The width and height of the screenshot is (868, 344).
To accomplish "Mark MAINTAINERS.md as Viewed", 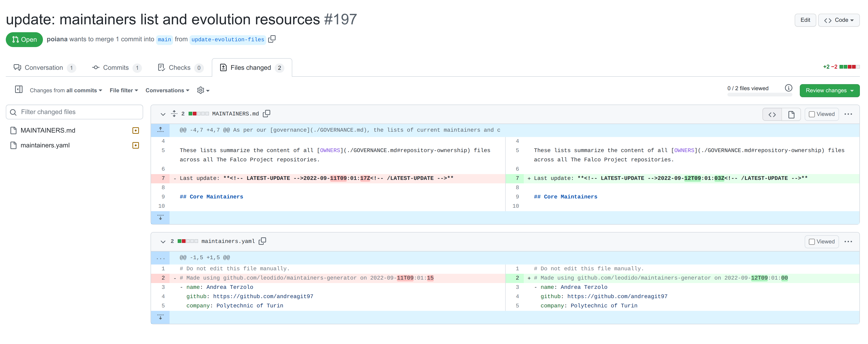I will coord(812,114).
